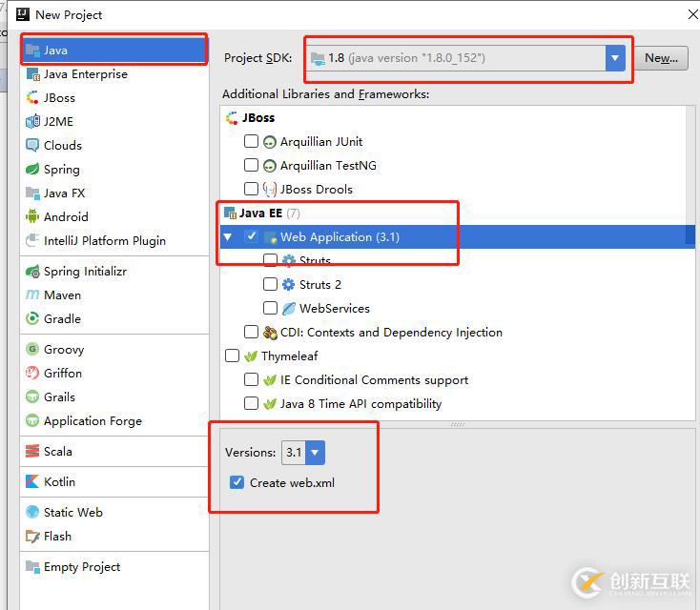The width and height of the screenshot is (700, 610).
Task: Choose Empty Project label in list
Action: 82,567
